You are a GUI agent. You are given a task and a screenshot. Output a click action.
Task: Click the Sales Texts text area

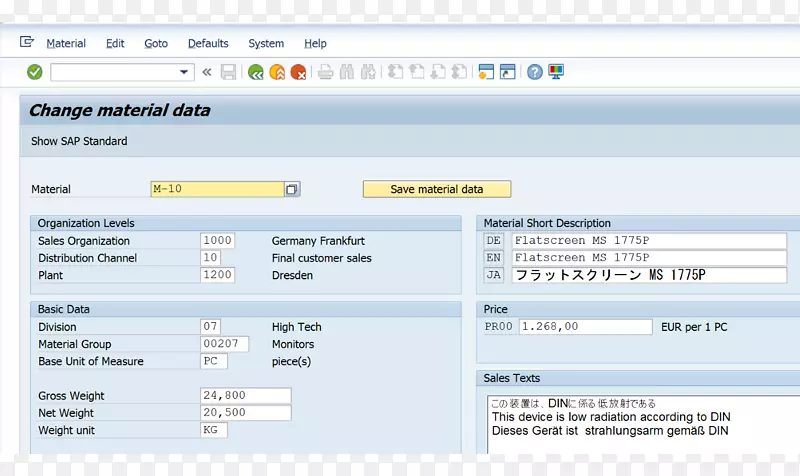pyautogui.click(x=643, y=424)
